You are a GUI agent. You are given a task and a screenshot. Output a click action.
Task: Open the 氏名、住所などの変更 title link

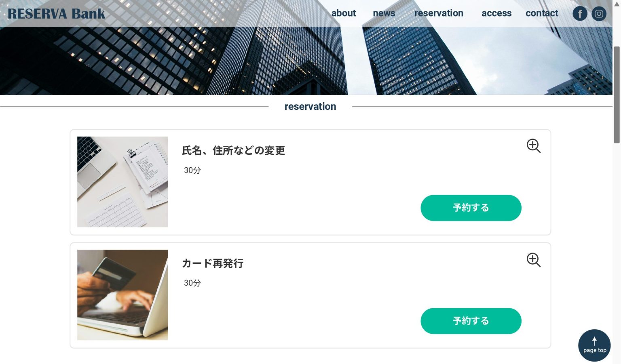(x=233, y=151)
